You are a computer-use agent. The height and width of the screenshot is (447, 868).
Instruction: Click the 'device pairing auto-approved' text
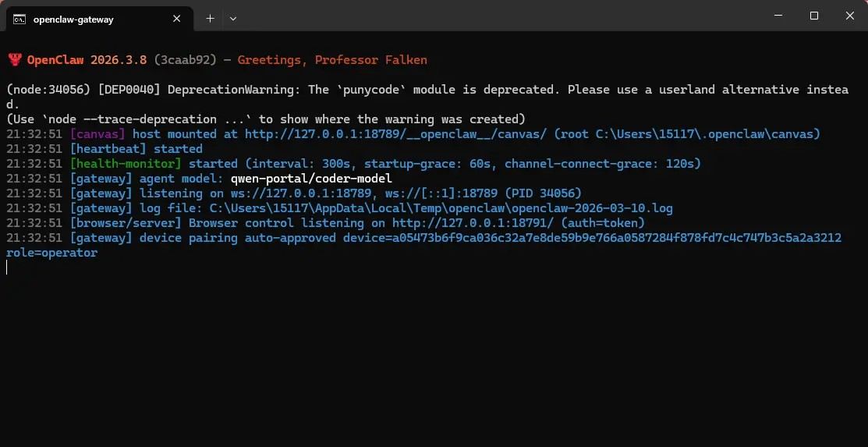pyautogui.click(x=238, y=238)
